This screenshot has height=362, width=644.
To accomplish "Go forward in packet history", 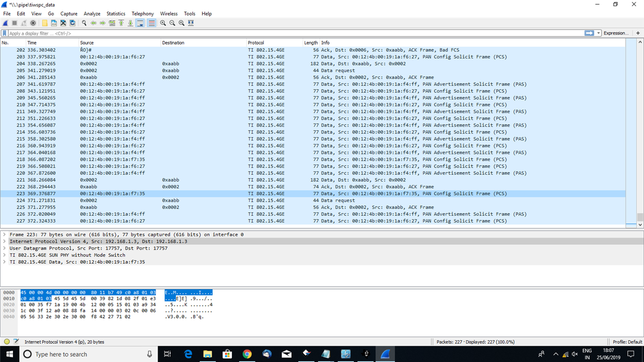I will click(103, 23).
